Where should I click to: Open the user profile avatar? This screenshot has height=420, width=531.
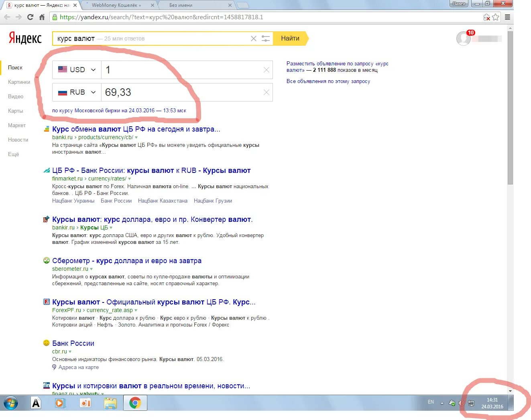[464, 39]
